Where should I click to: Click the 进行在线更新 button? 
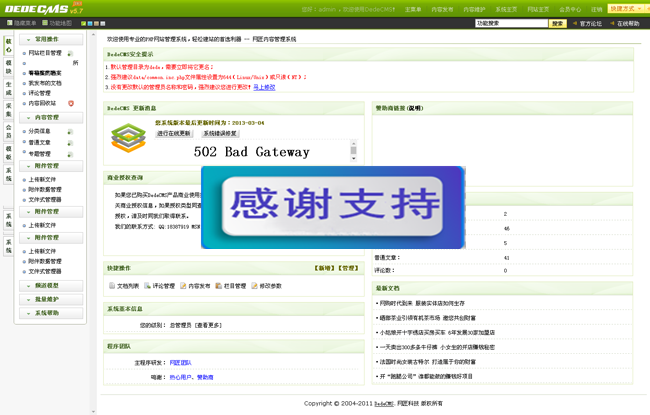point(174,133)
